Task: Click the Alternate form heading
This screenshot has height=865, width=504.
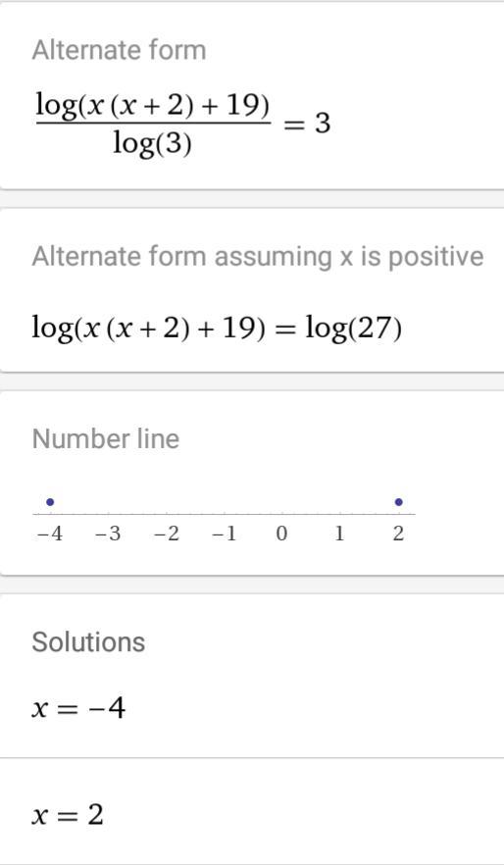Action: pos(119,50)
